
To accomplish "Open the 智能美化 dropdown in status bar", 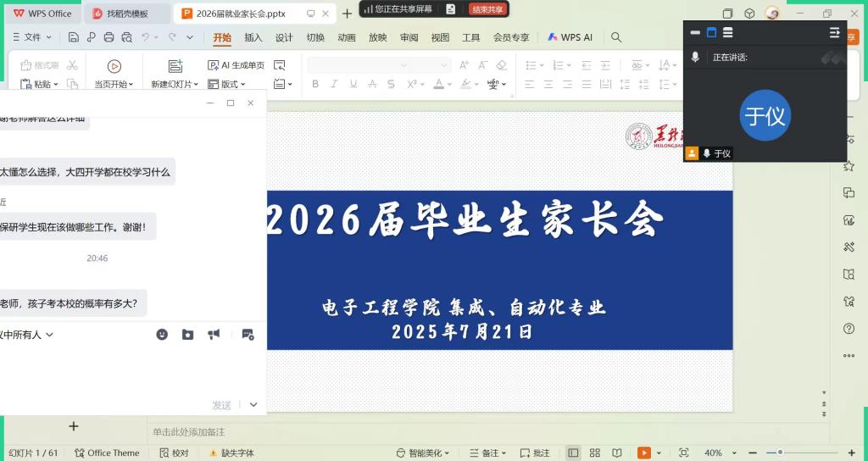I will point(423,453).
